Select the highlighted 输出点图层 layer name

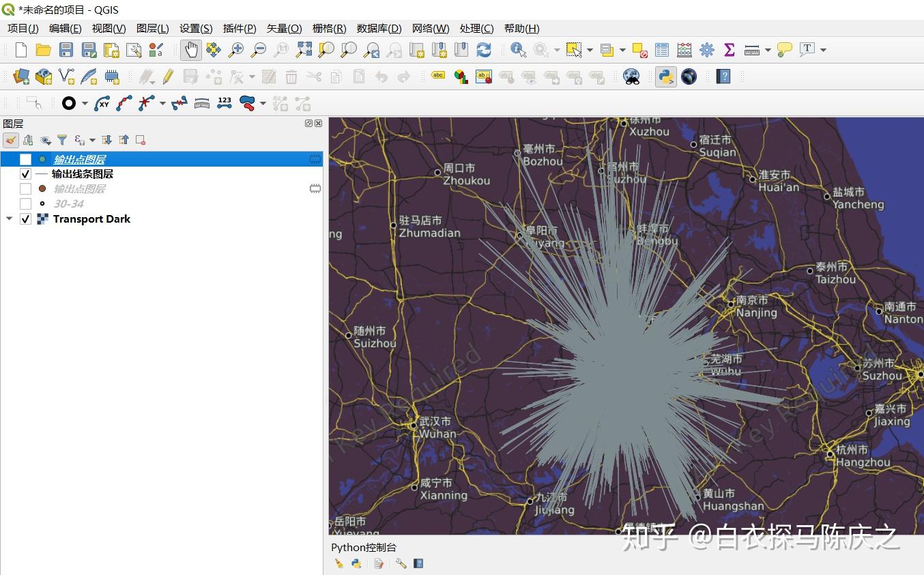[x=79, y=159]
